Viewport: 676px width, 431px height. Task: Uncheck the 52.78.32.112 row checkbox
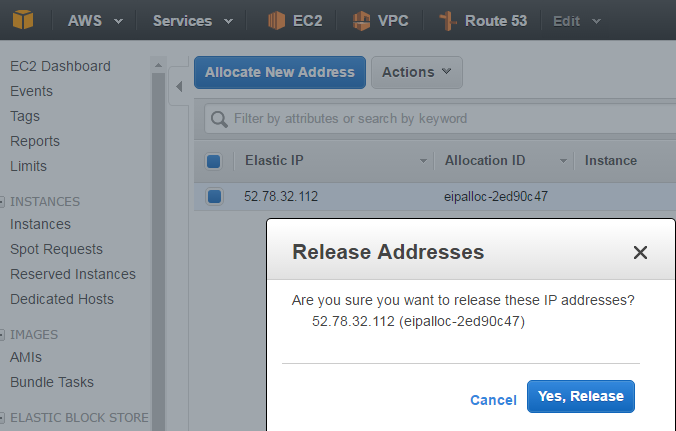click(x=214, y=197)
